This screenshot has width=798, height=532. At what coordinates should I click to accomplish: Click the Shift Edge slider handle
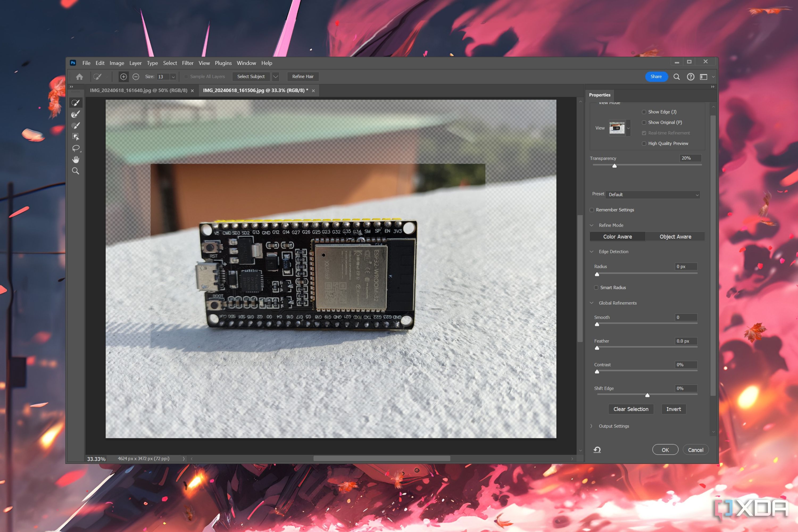pos(647,395)
